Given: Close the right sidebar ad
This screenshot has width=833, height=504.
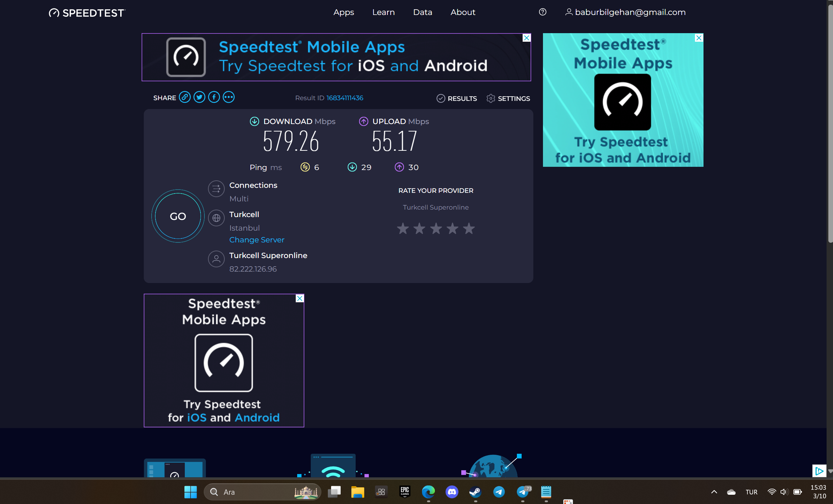Looking at the screenshot, I should coord(699,38).
